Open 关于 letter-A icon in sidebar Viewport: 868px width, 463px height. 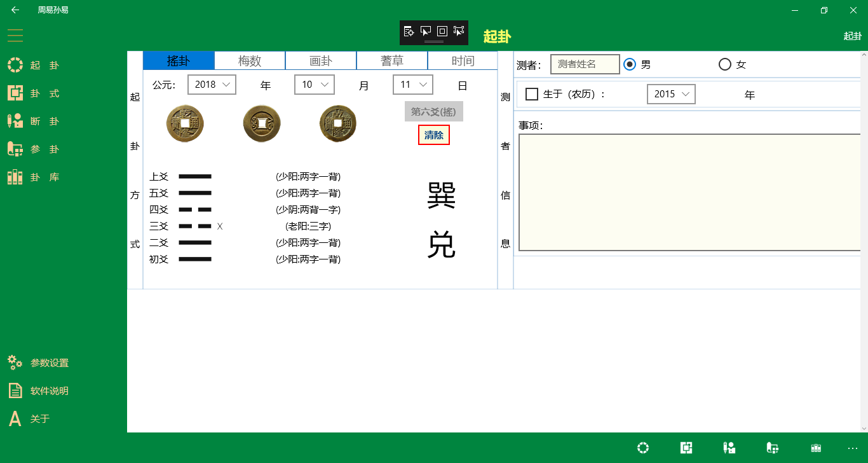[15, 418]
